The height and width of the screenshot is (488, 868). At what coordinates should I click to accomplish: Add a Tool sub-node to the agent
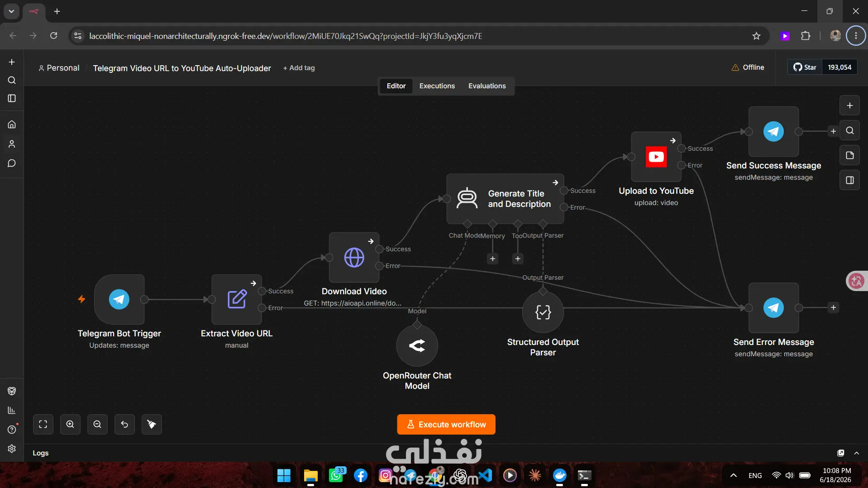pyautogui.click(x=518, y=258)
